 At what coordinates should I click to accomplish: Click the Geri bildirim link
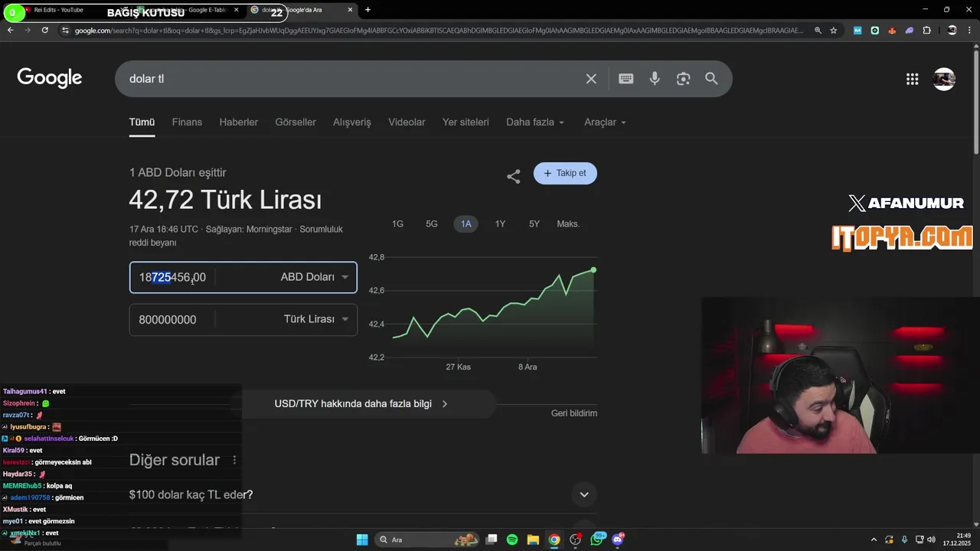click(x=574, y=413)
